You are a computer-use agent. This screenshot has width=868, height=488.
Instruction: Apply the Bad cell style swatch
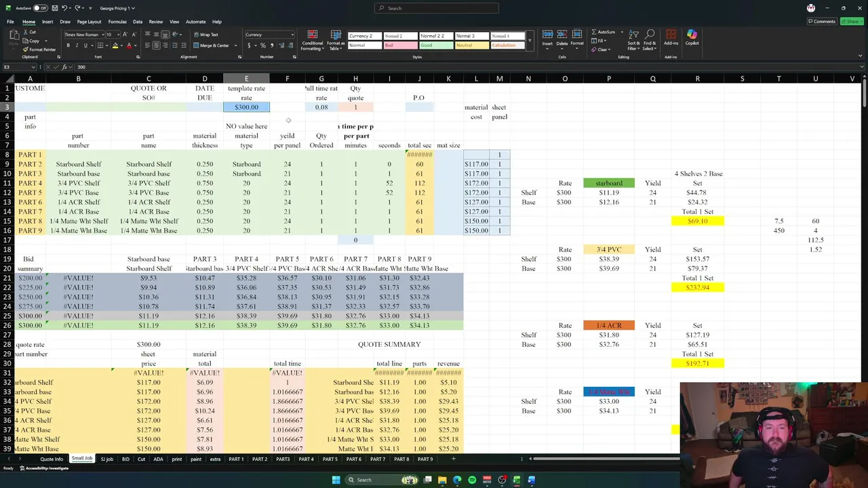pos(401,45)
